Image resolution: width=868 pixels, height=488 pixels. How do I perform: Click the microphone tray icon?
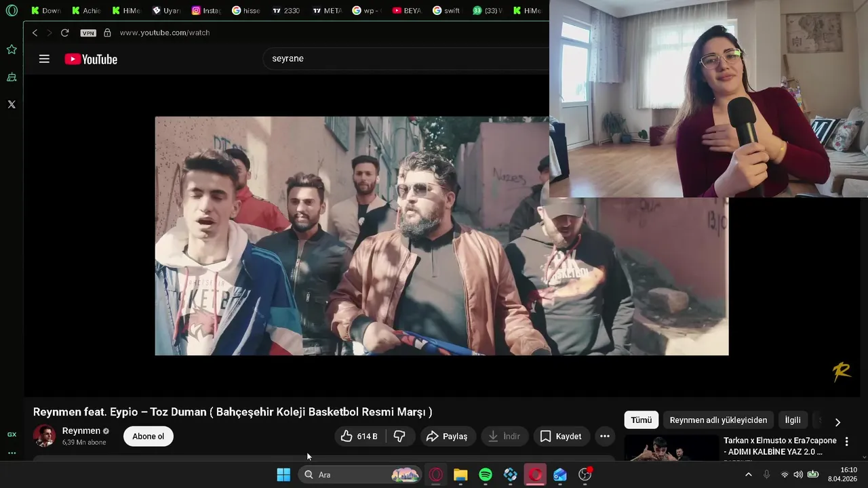766,474
